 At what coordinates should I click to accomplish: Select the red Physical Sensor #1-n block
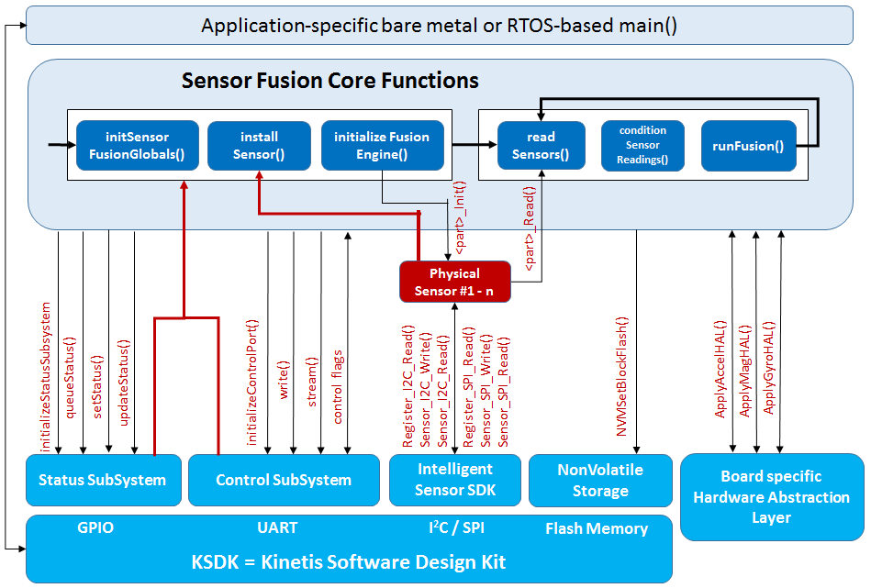point(454,281)
